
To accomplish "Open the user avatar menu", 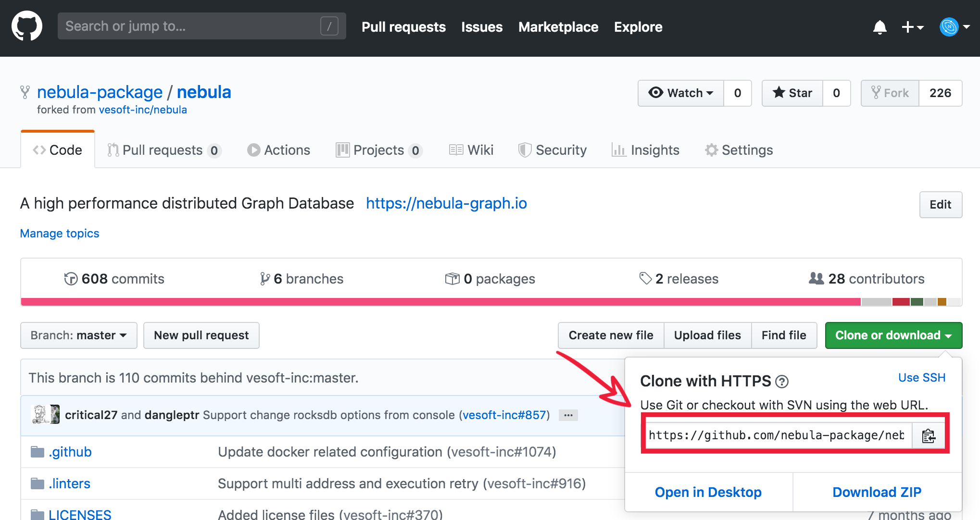I will 955,27.
